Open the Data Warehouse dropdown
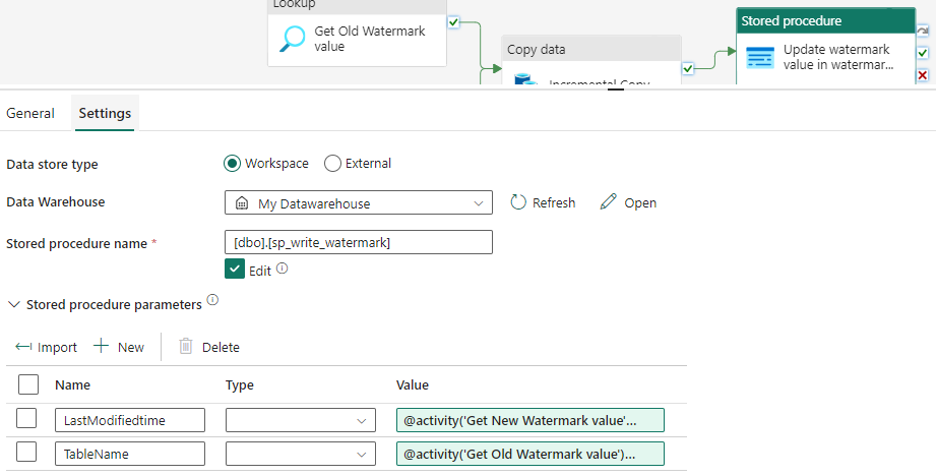Image resolution: width=936 pixels, height=476 pixels. coord(359,202)
